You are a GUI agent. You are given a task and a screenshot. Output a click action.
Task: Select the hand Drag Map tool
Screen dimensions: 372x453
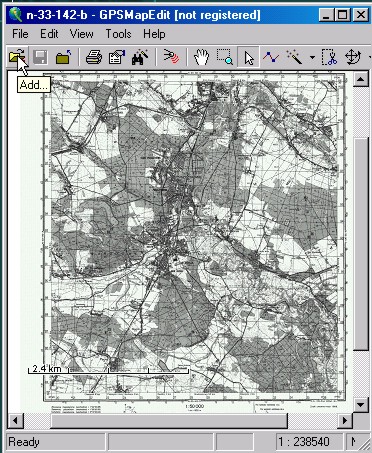(x=201, y=57)
